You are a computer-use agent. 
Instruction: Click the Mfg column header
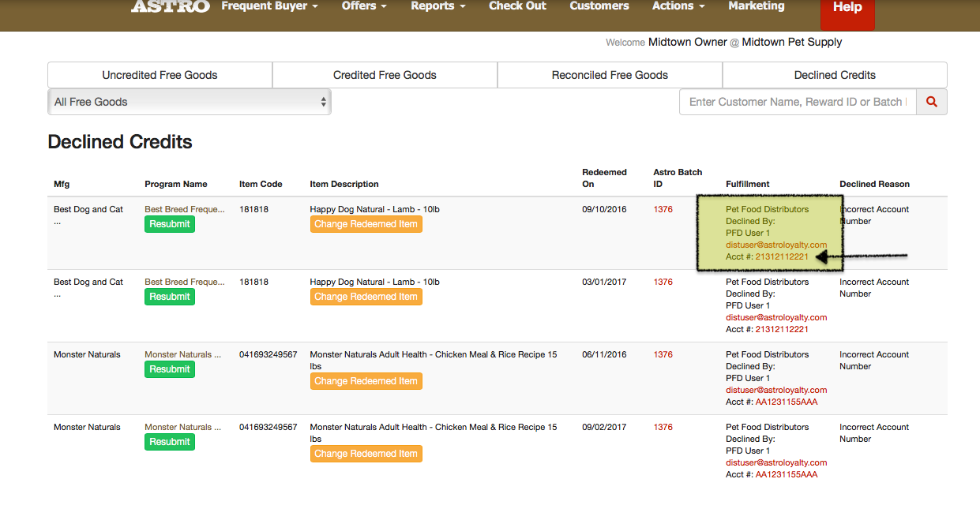point(62,184)
